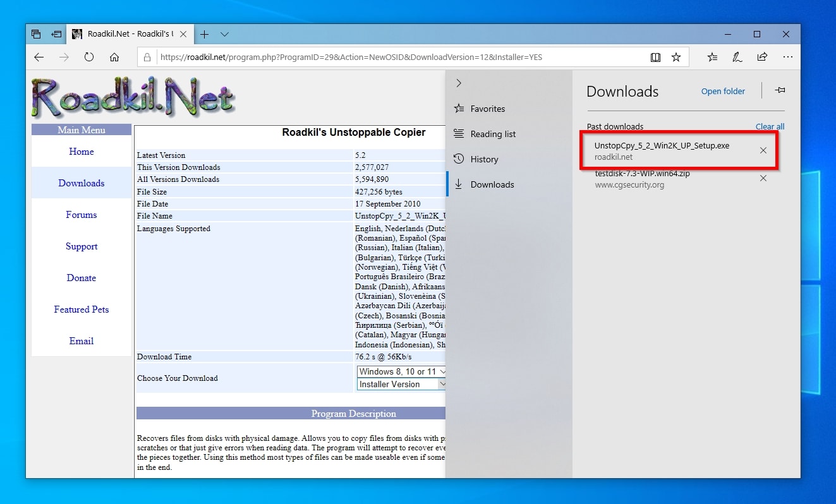Click the File Size value 427,256 bytes

tap(379, 192)
